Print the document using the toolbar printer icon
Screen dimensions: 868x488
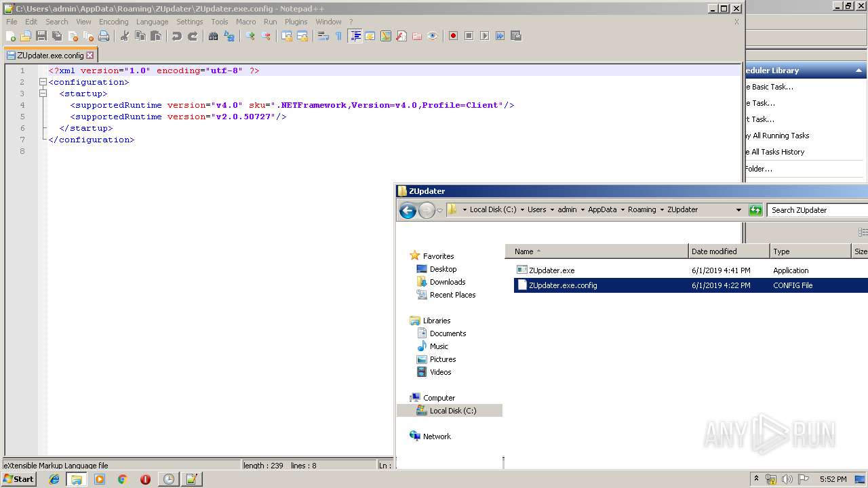click(104, 36)
